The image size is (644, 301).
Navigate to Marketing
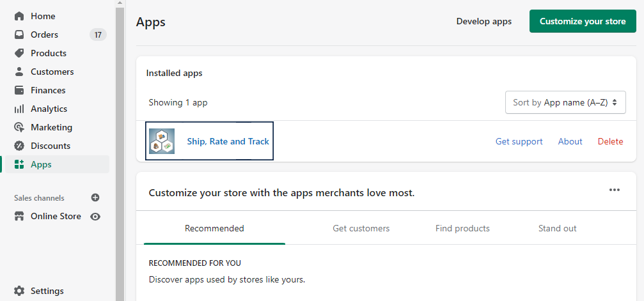pyautogui.click(x=51, y=127)
